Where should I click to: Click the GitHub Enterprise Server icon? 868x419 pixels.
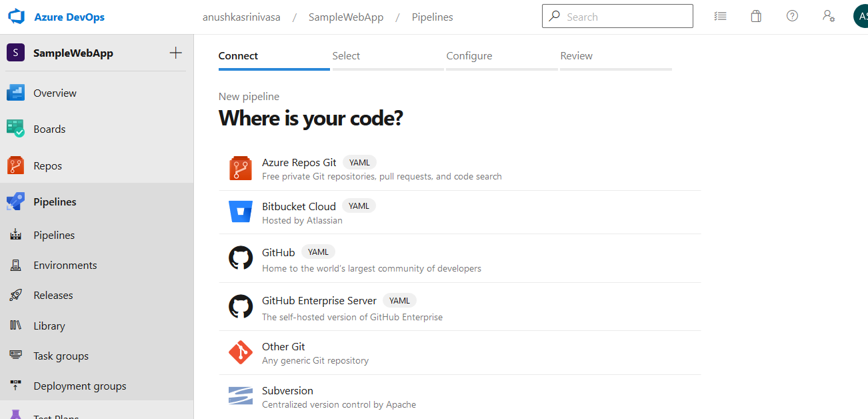point(241,306)
